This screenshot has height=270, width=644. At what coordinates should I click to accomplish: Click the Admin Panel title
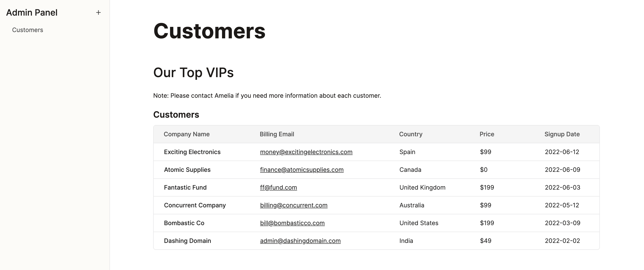32,13
